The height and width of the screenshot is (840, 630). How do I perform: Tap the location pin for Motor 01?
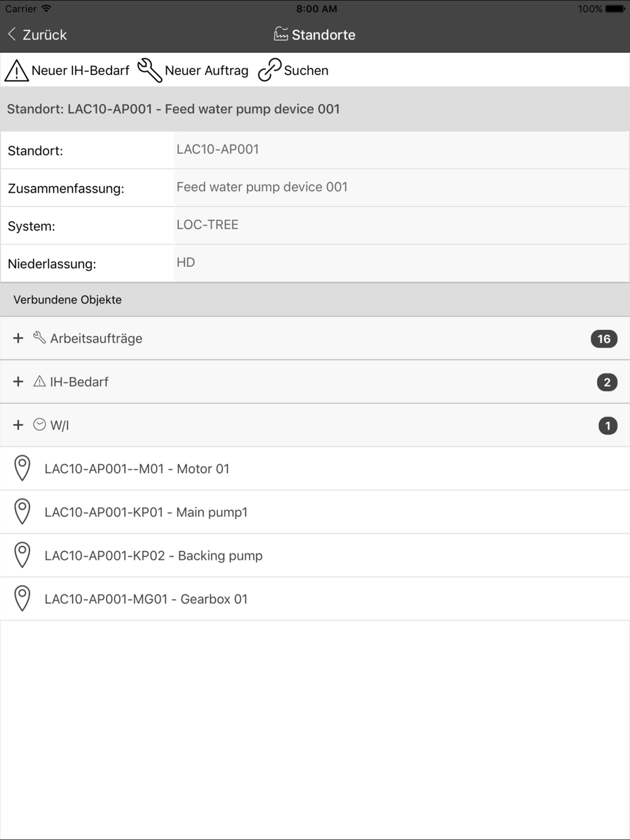coord(22,468)
